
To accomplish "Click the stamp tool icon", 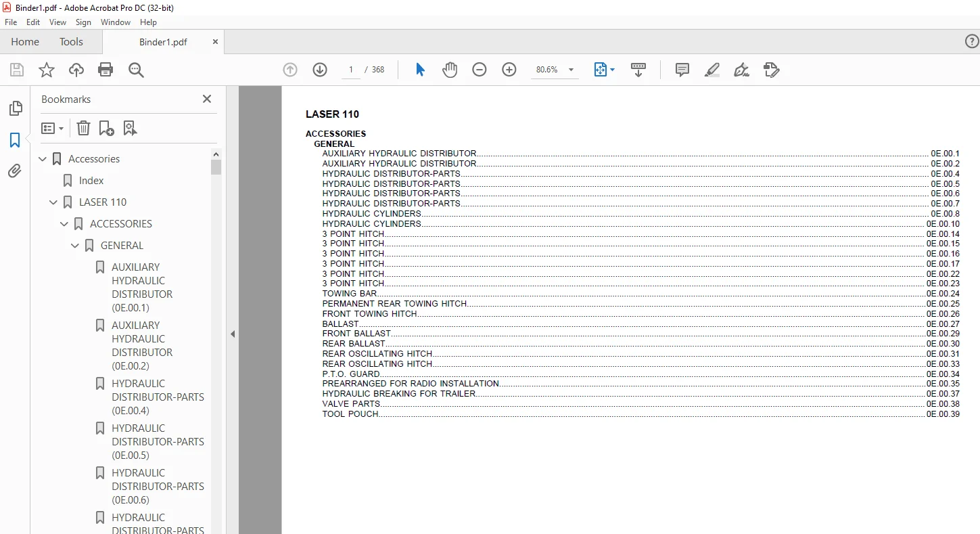I will (772, 70).
